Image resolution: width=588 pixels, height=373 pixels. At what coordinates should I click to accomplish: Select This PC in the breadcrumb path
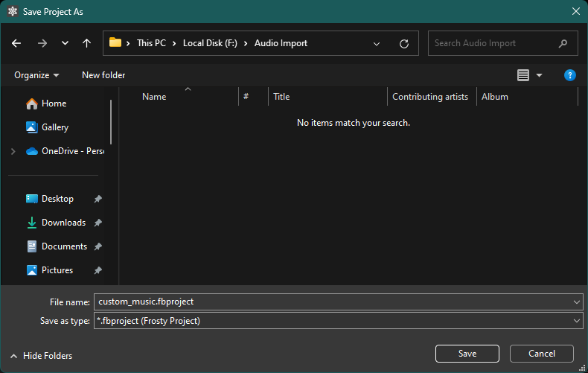(151, 43)
